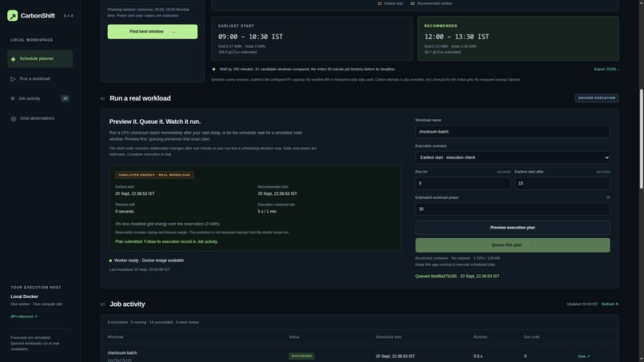Image resolution: width=644 pixels, height=362 pixels.
Task: Click checksum-batch workload name in table
Action: [122, 353]
